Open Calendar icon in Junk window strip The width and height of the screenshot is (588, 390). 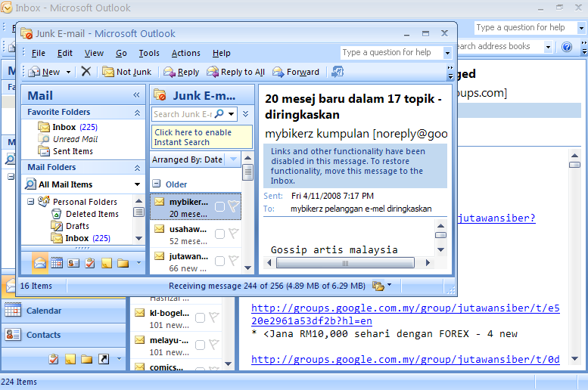pos(57,263)
